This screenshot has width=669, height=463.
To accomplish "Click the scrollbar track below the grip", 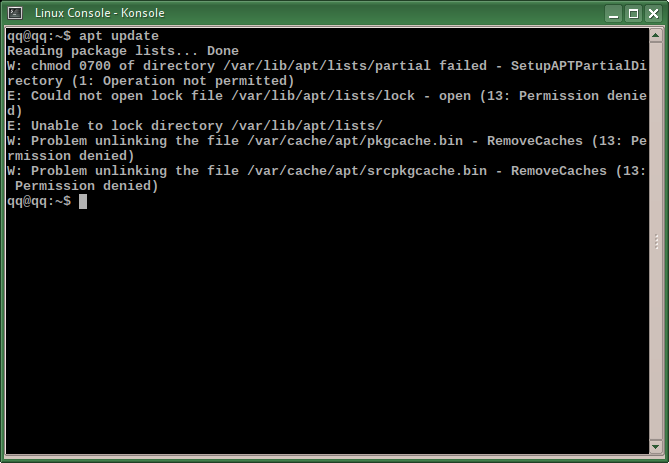I will tap(656, 346).
